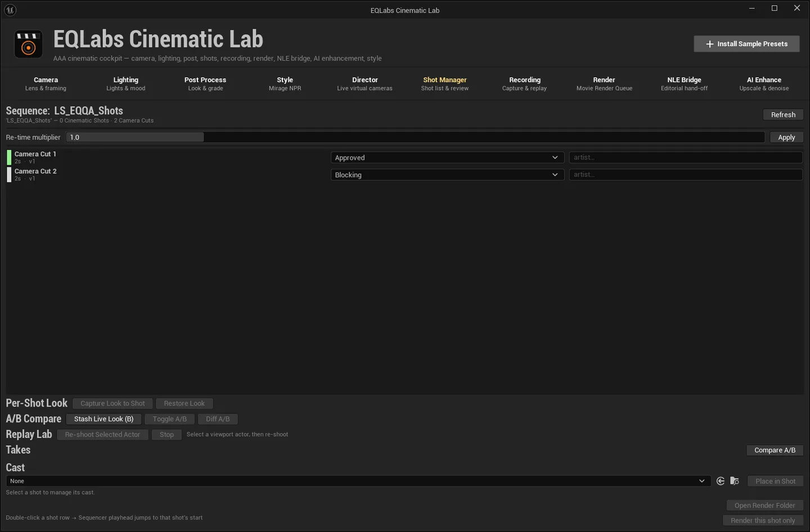Click the Unreal Engine logo icon

click(x=10, y=10)
